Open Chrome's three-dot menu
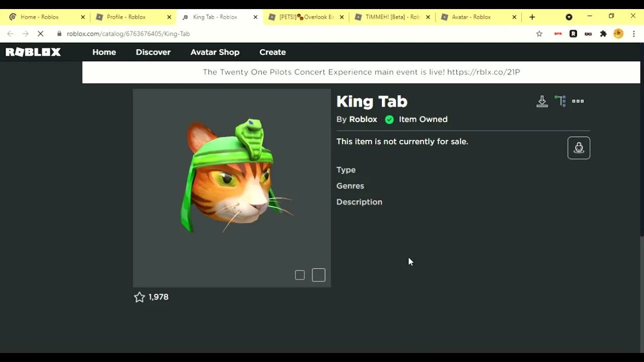Viewport: 644px width, 362px height. coord(633,34)
